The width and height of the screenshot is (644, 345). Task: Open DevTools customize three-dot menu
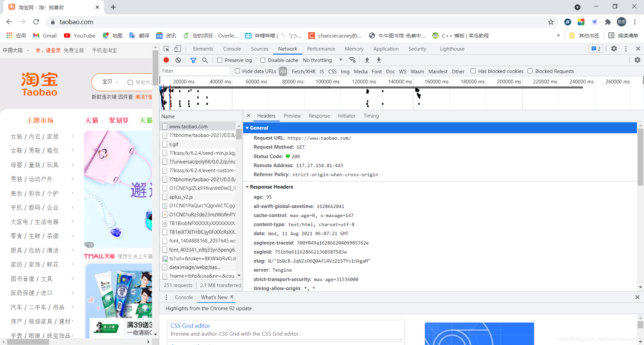626,49
